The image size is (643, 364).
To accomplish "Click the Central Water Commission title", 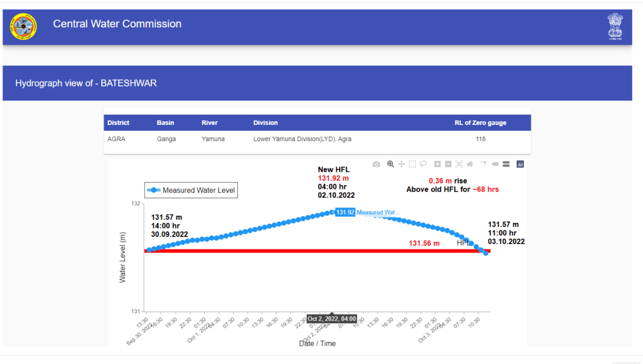I will pos(117,24).
